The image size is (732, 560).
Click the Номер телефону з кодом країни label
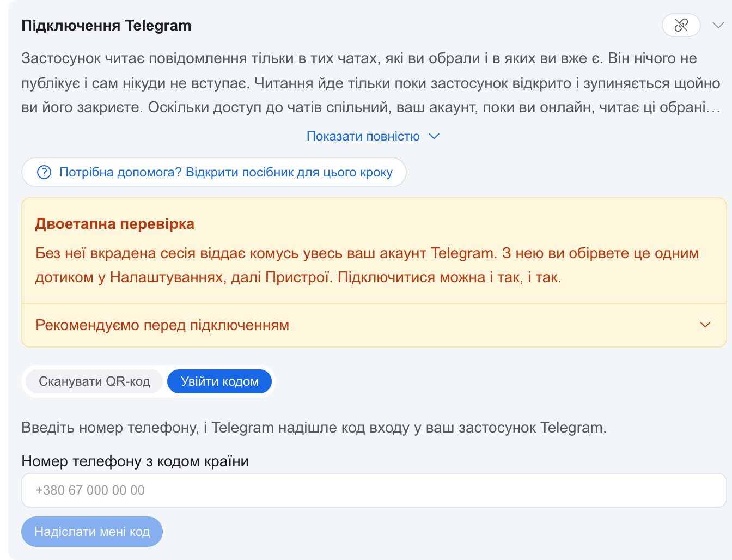pyautogui.click(x=135, y=461)
